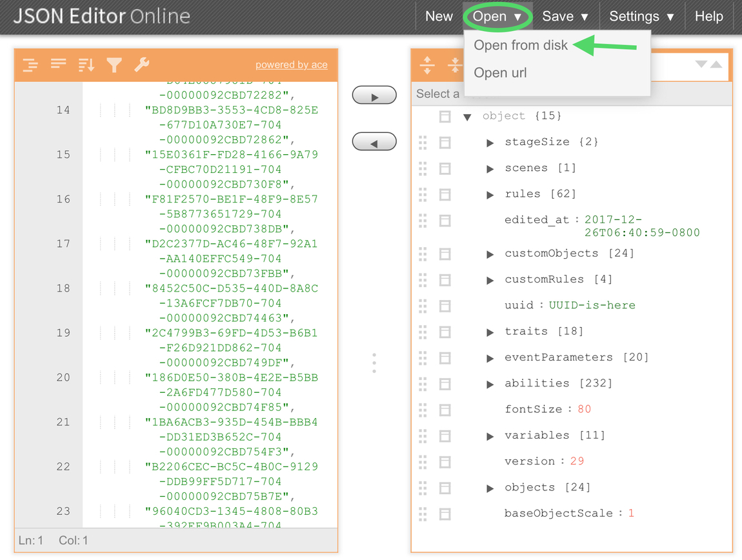
Task: Expand the customRules [4] node
Action: point(490,281)
